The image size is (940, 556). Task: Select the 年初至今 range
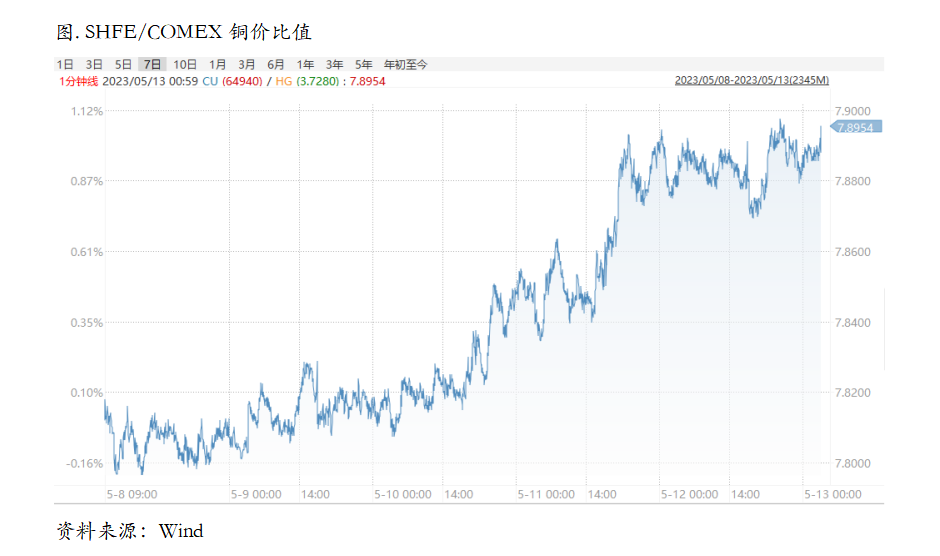pos(406,64)
